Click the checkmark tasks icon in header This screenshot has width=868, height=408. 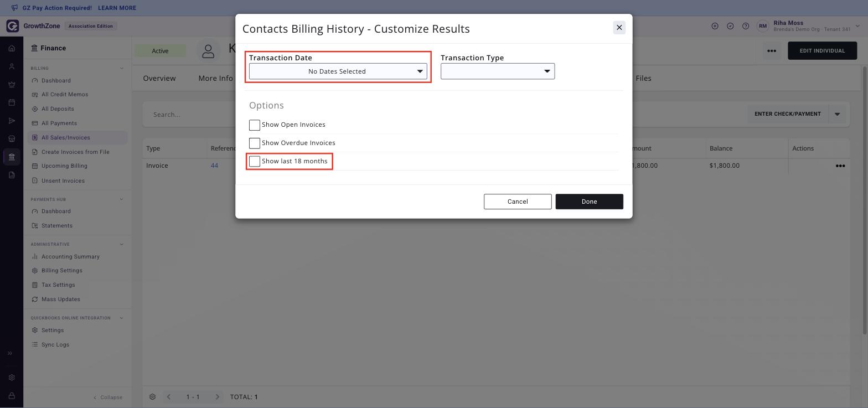[730, 26]
